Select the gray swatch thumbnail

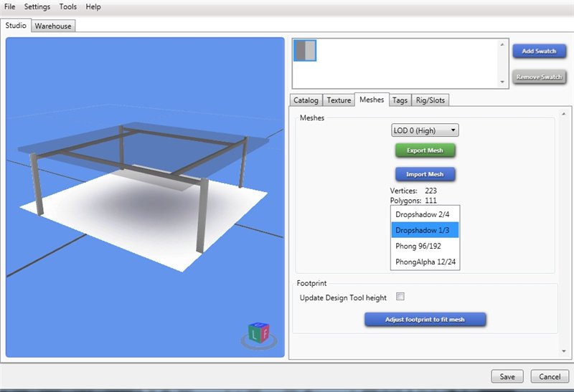click(305, 50)
